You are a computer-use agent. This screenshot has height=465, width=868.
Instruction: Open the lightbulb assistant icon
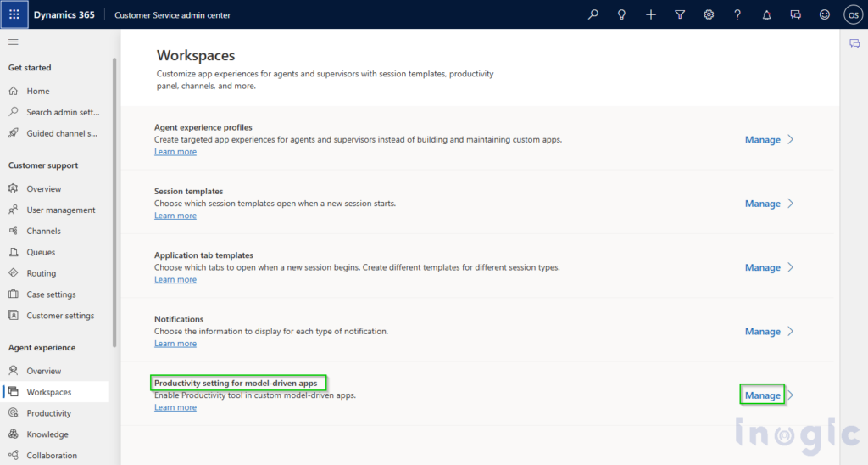pos(621,14)
